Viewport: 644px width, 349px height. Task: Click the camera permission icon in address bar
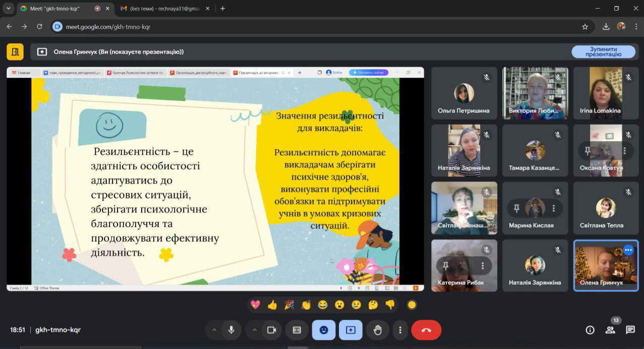pyautogui.click(x=57, y=27)
